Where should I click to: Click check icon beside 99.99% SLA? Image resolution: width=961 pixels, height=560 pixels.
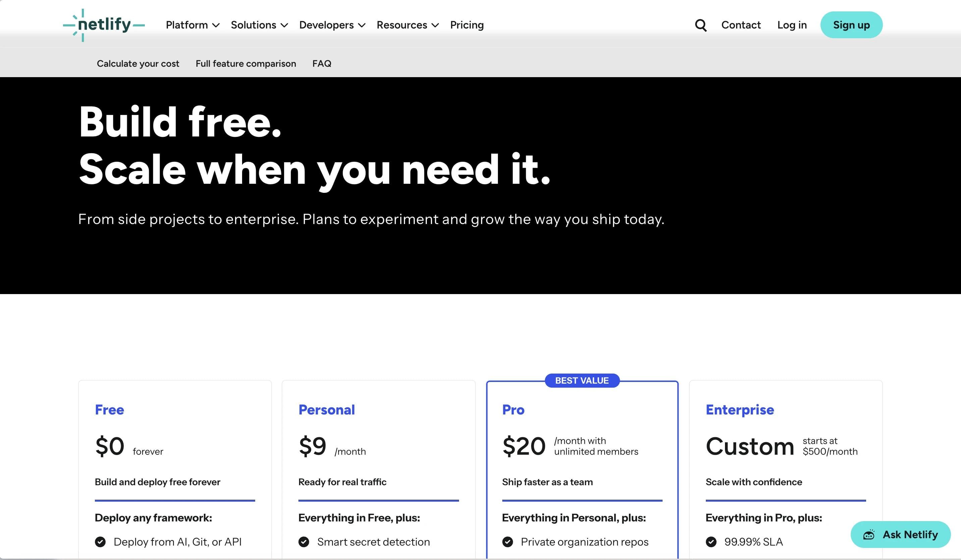pyautogui.click(x=711, y=542)
